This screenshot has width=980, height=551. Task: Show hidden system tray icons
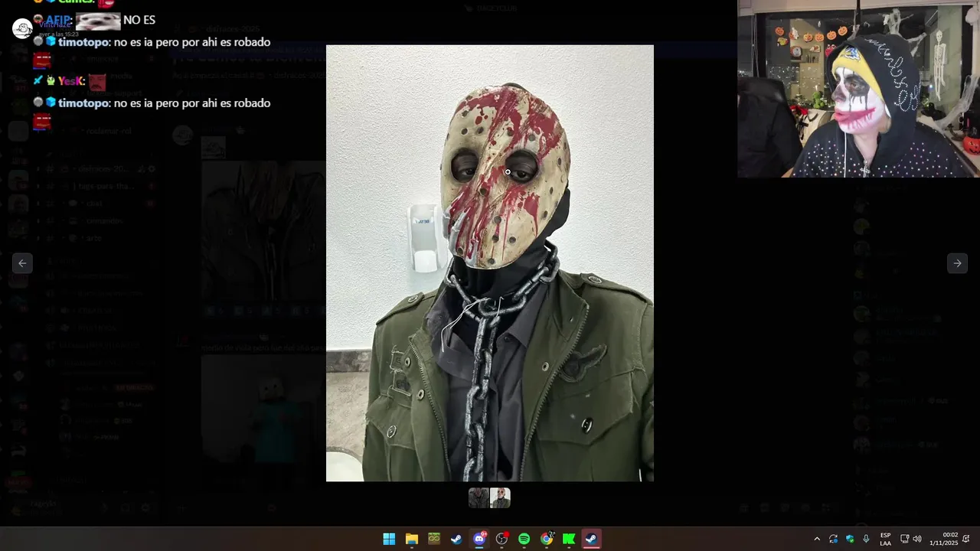pos(817,539)
